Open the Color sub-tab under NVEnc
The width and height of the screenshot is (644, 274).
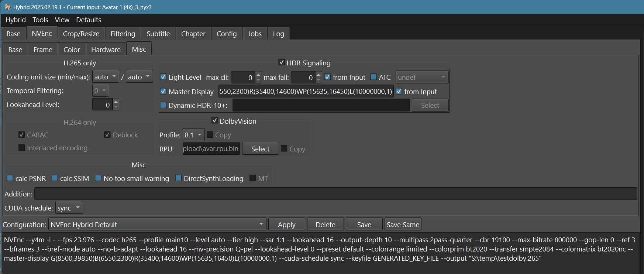click(72, 49)
